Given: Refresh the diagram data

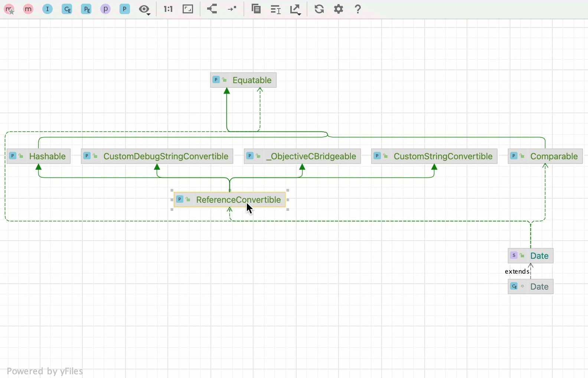Looking at the screenshot, I should [319, 9].
